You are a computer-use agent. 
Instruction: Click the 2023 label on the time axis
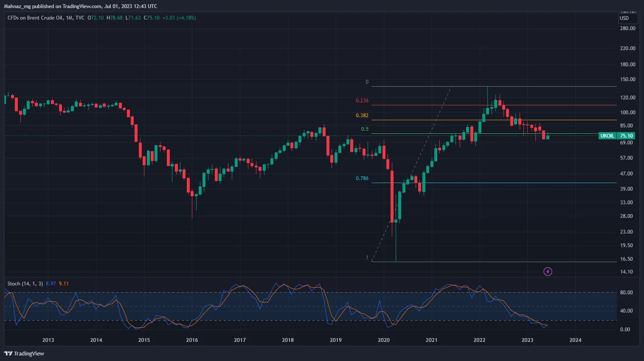[527, 340]
